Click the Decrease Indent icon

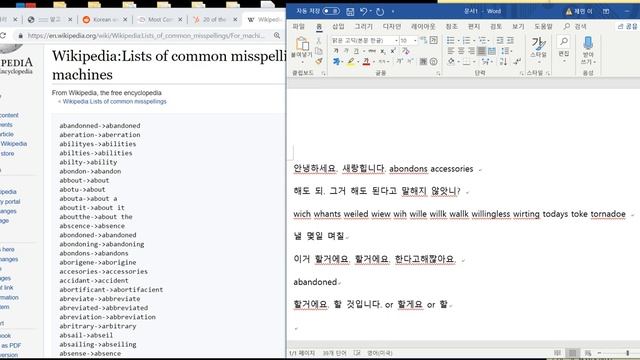(x=500, y=40)
